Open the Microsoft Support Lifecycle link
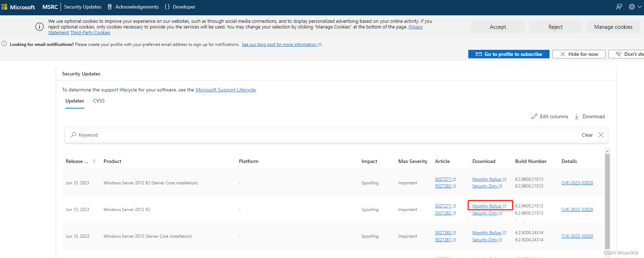The height and width of the screenshot is (258, 644). pyautogui.click(x=226, y=90)
